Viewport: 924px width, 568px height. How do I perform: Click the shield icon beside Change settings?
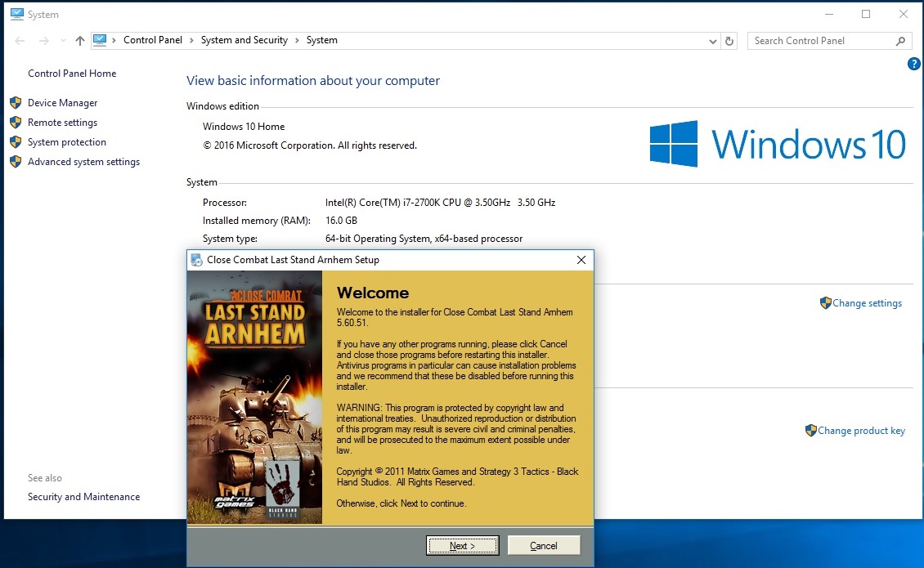click(x=826, y=303)
